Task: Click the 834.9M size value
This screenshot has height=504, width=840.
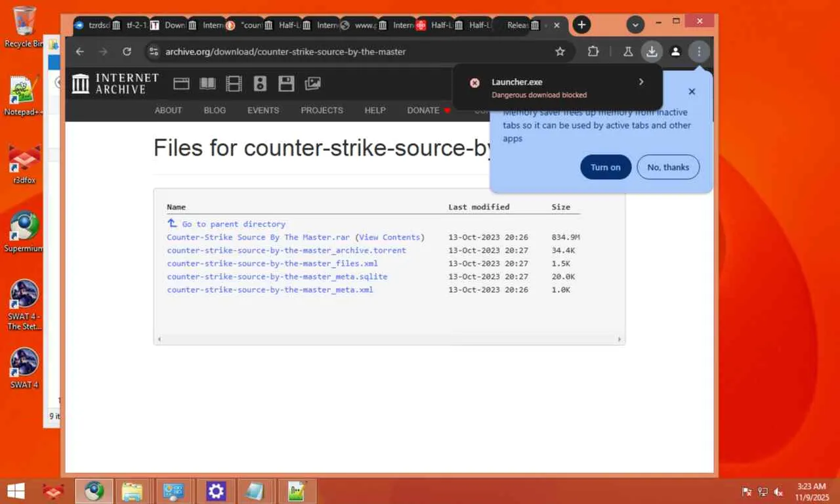Action: coord(566,237)
